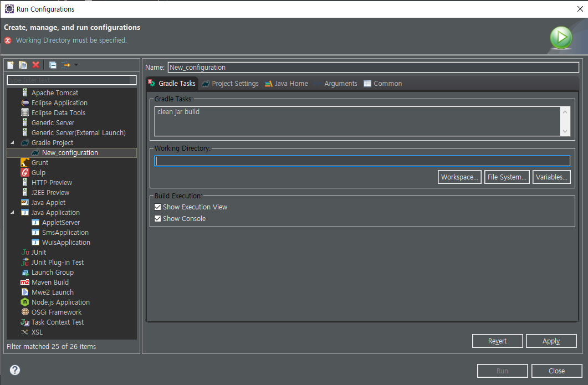Viewport: 588px width, 385px height.
Task: Click the Java Applet icon
Action: [25, 202]
